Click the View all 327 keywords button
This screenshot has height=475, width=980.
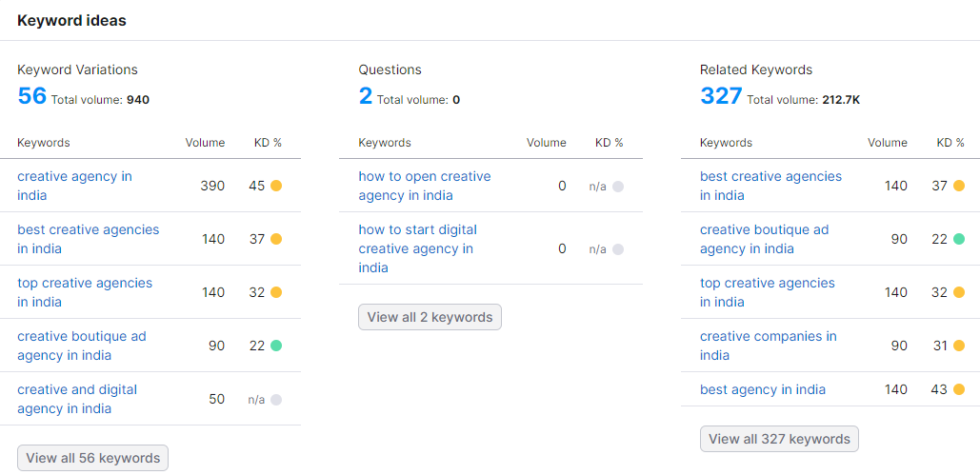[x=779, y=439]
